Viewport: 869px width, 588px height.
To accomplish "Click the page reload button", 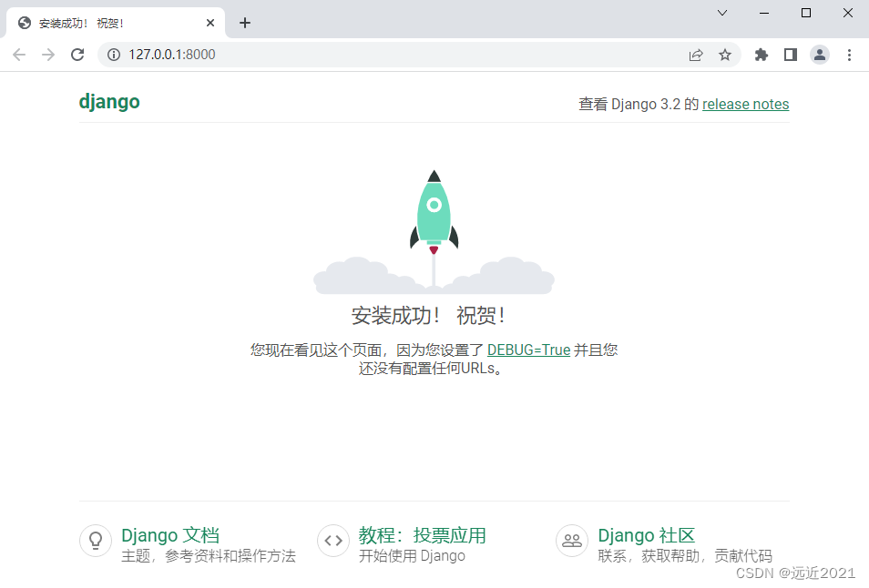I will pyautogui.click(x=77, y=55).
